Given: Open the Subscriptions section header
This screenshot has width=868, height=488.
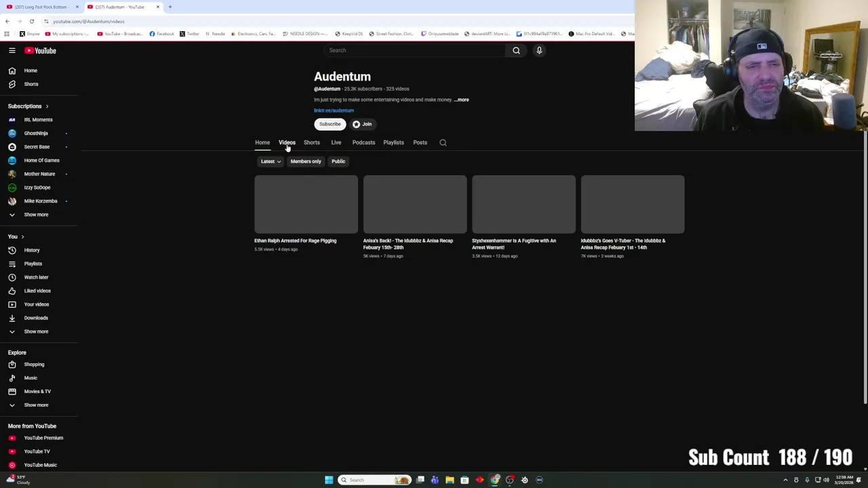Looking at the screenshot, I should click(x=28, y=106).
